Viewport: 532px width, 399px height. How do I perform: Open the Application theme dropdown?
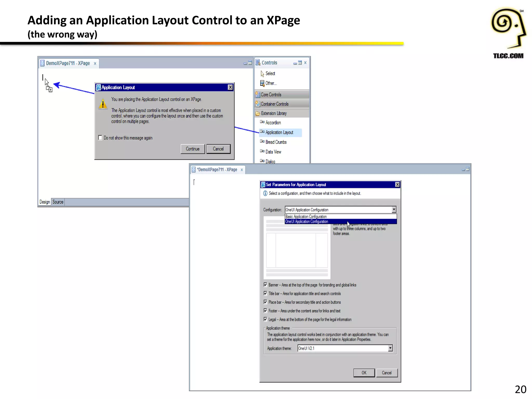390,348
